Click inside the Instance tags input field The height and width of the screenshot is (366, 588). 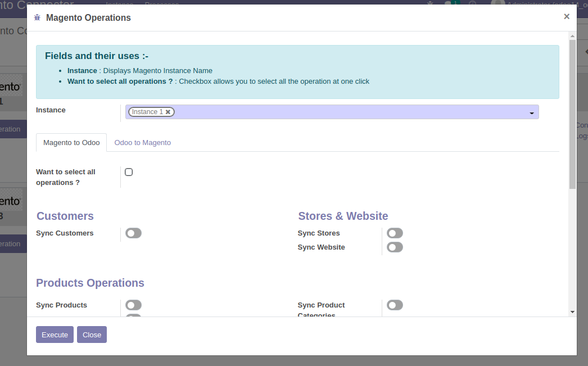(x=349, y=112)
